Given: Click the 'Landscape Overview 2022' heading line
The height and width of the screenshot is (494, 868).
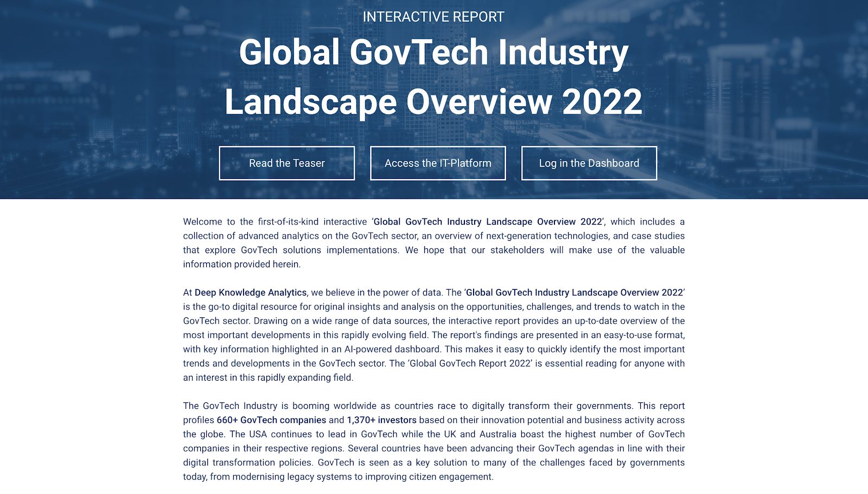Looking at the screenshot, I should click(433, 102).
